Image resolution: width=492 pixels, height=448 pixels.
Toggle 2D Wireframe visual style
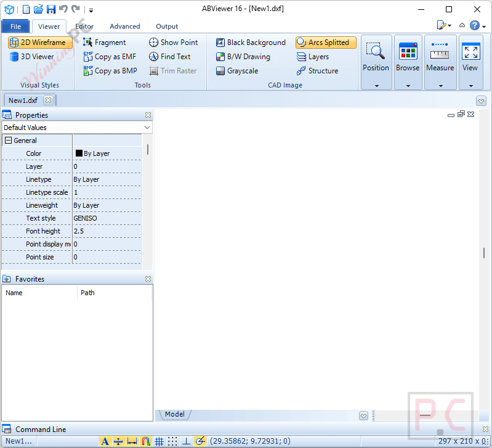pos(40,43)
